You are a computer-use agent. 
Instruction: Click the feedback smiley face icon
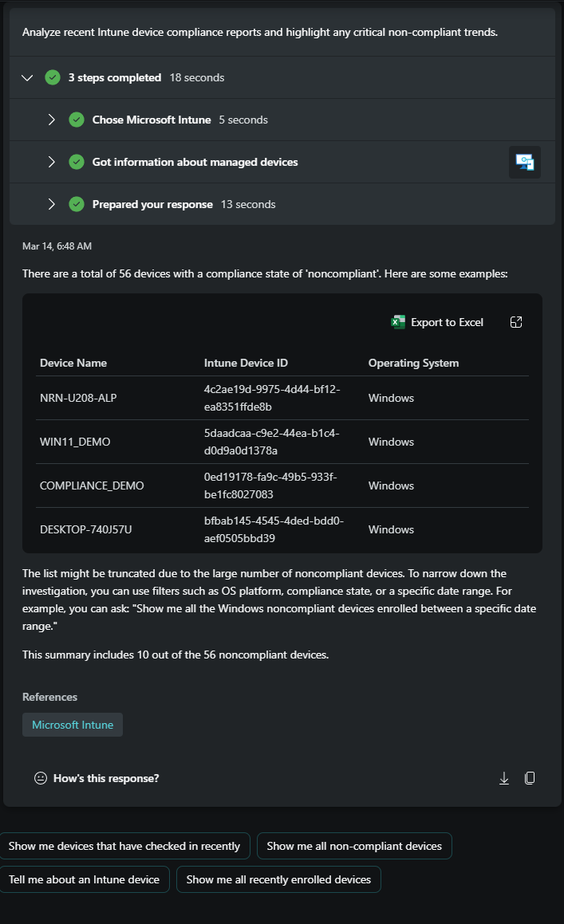pos(40,778)
